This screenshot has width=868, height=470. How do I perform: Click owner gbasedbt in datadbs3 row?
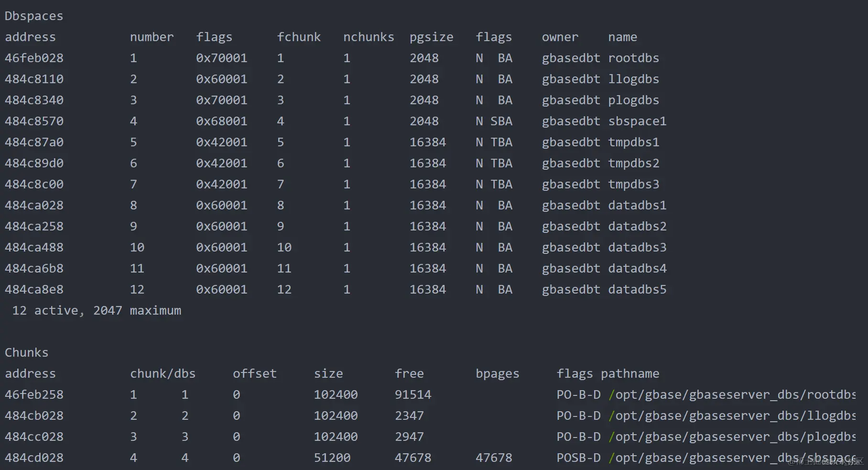click(571, 248)
